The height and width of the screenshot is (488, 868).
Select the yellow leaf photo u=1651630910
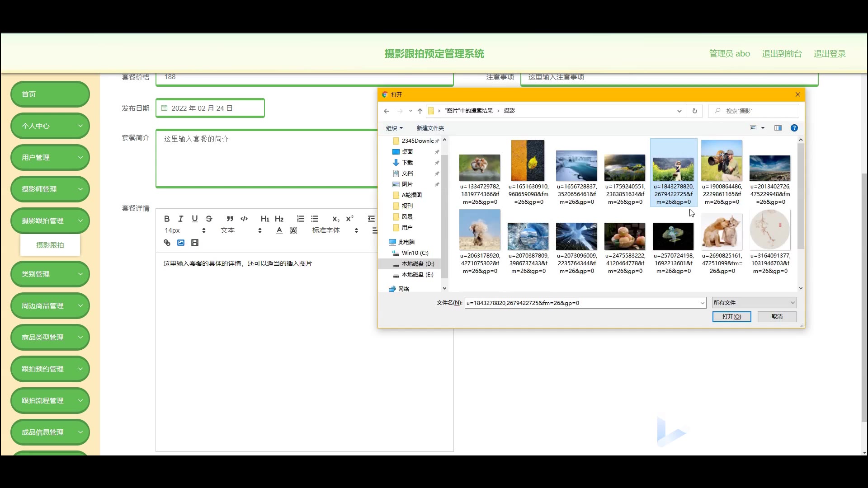[528, 173]
